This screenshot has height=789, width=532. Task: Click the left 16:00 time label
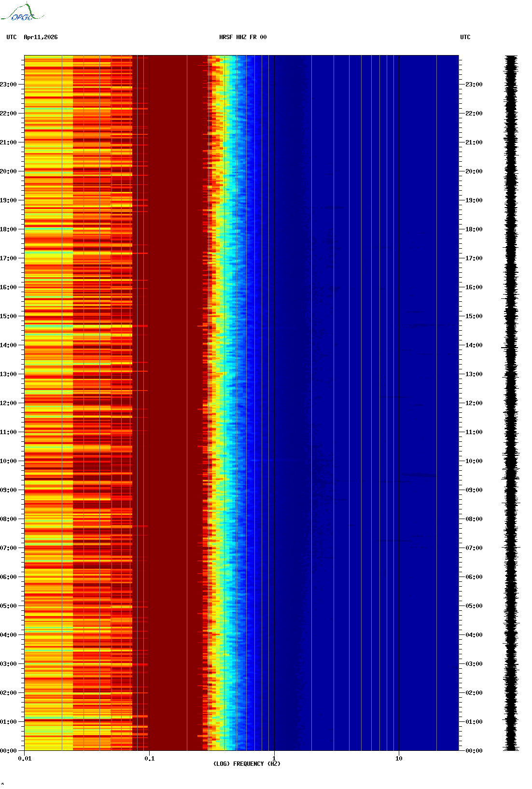coord(8,287)
